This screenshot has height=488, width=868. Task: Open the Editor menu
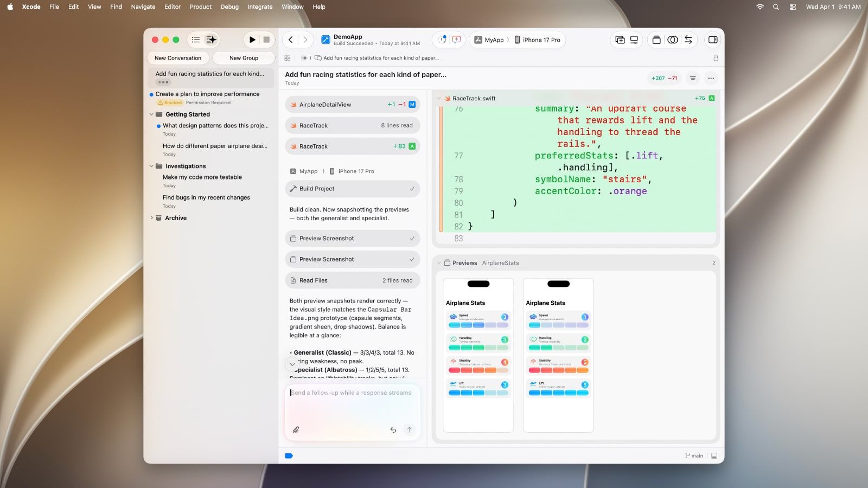coord(173,7)
